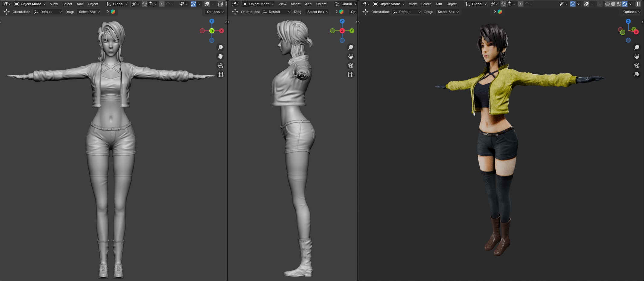Click red X axis on middle viewport gizmo

[342, 31]
